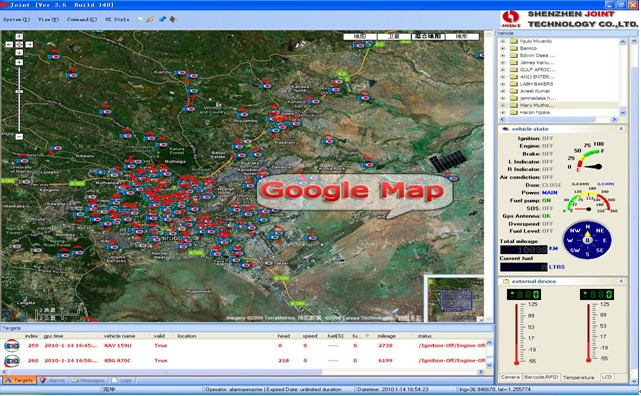Click vehicle icon of row KBG 870C
This screenshot has height=396, width=641.
[12, 361]
